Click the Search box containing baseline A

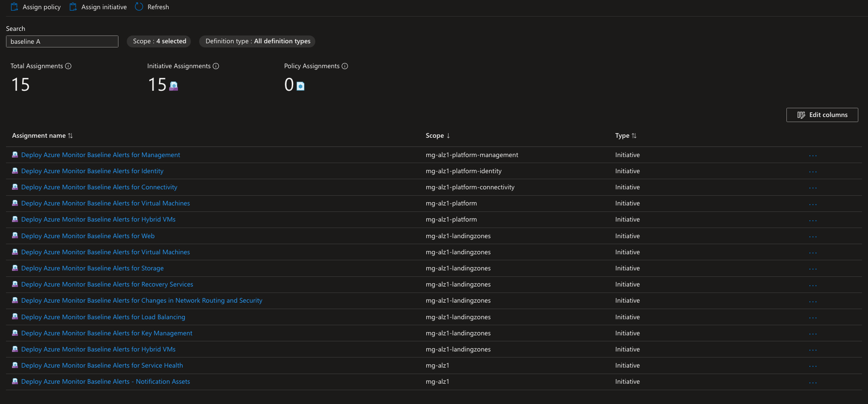[x=62, y=41]
